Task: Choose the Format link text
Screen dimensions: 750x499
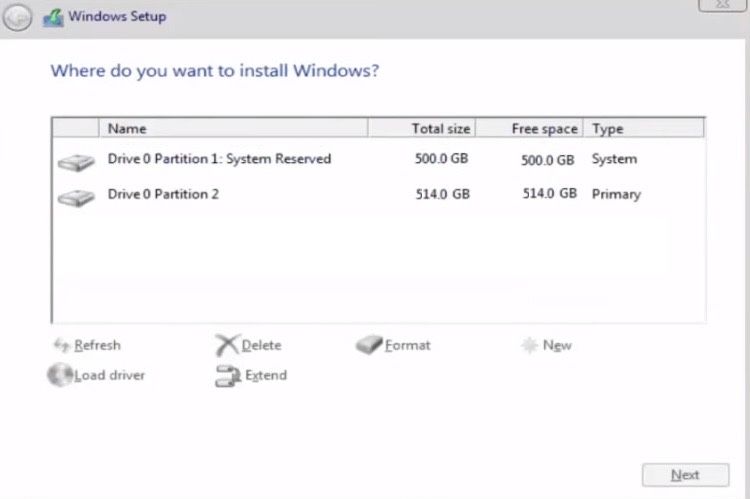Action: pyautogui.click(x=408, y=345)
